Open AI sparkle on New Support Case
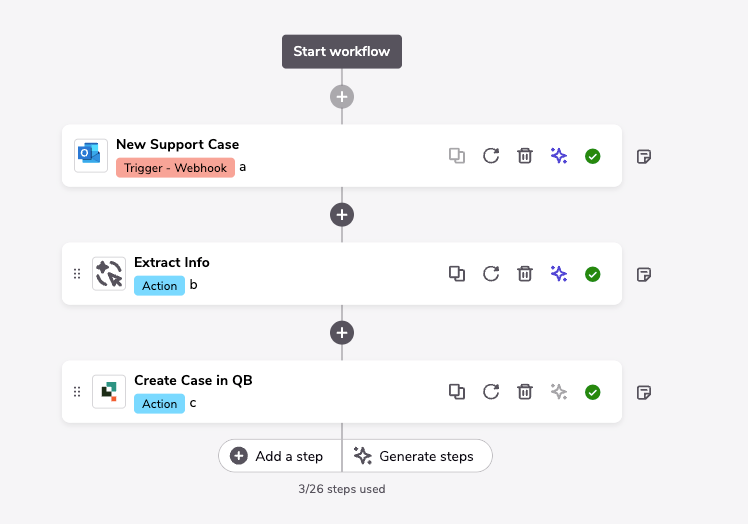Image resolution: width=748 pixels, height=524 pixels. [x=559, y=155]
